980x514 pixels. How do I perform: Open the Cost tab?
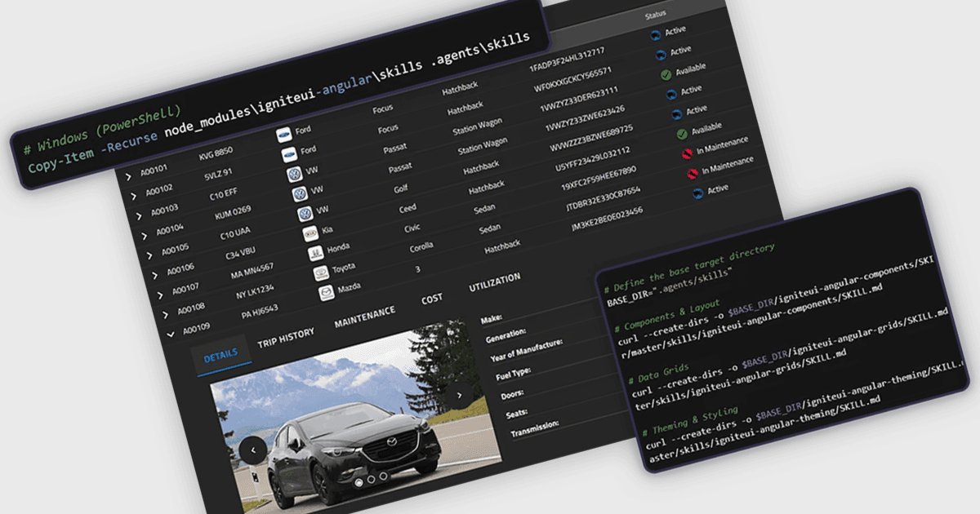click(432, 299)
